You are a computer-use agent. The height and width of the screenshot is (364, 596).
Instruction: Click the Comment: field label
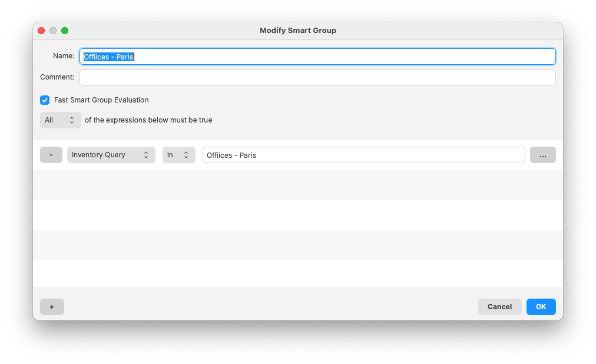pyautogui.click(x=57, y=77)
